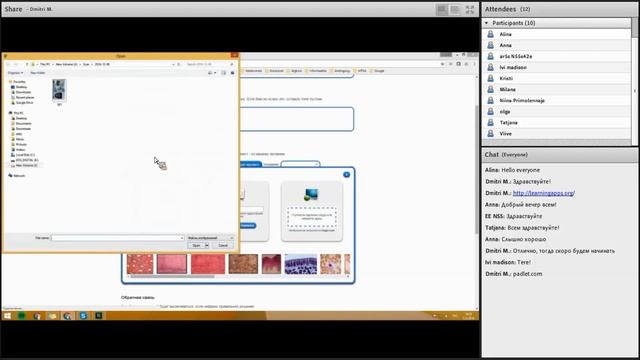Image resolution: width=640 pixels, height=360 pixels.
Task: Open the browser menu (three dots) icon
Action: (x=474, y=64)
